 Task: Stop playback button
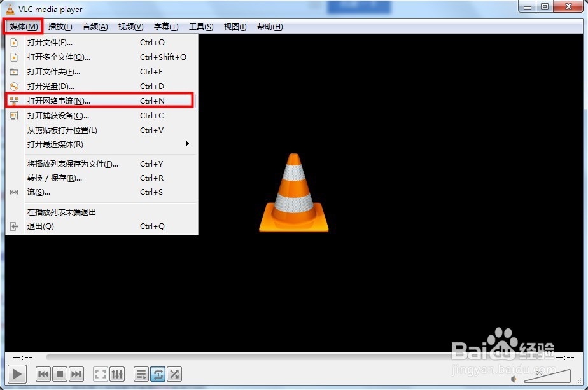[x=60, y=374]
